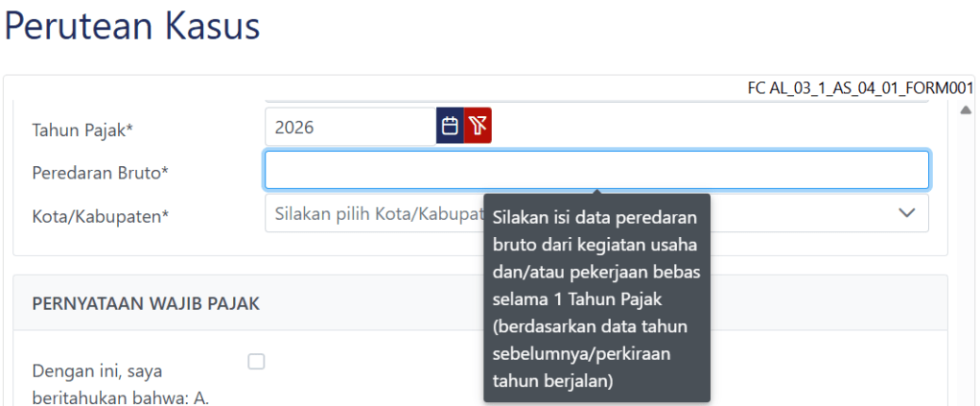Image resolution: width=980 pixels, height=406 pixels.
Task: Click the Kota/Kabupaten label
Action: (100, 216)
